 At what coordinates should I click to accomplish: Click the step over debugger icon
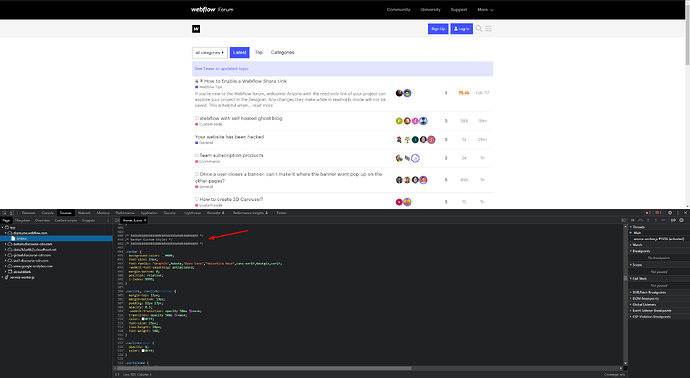pyautogui.click(x=640, y=220)
